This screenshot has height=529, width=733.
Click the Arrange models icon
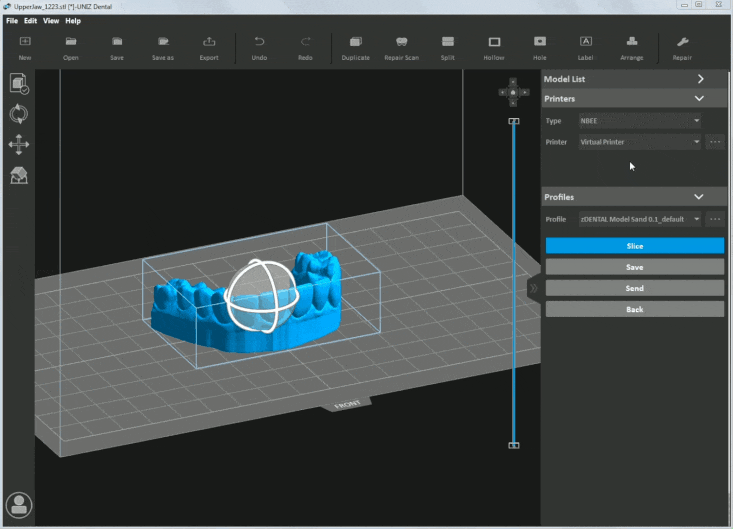coord(632,42)
